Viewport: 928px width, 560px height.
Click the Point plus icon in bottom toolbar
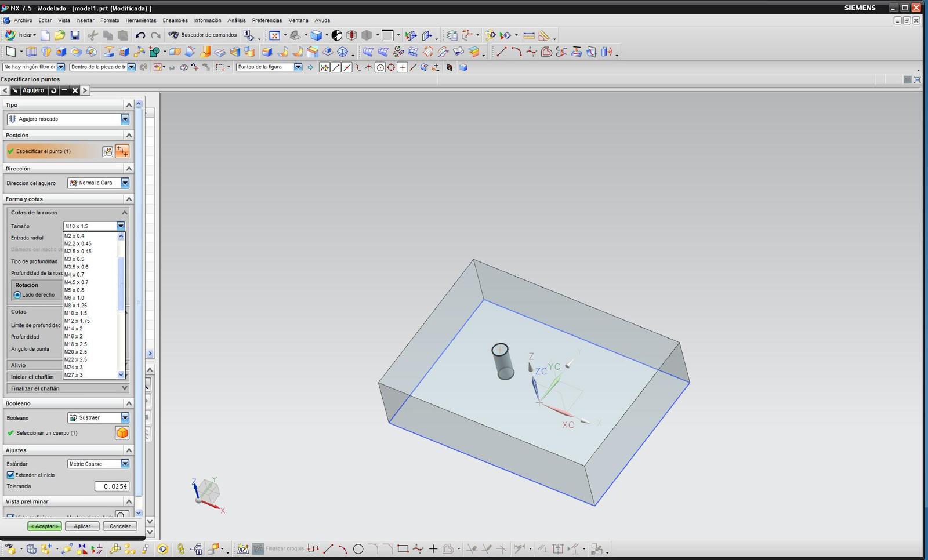click(433, 548)
